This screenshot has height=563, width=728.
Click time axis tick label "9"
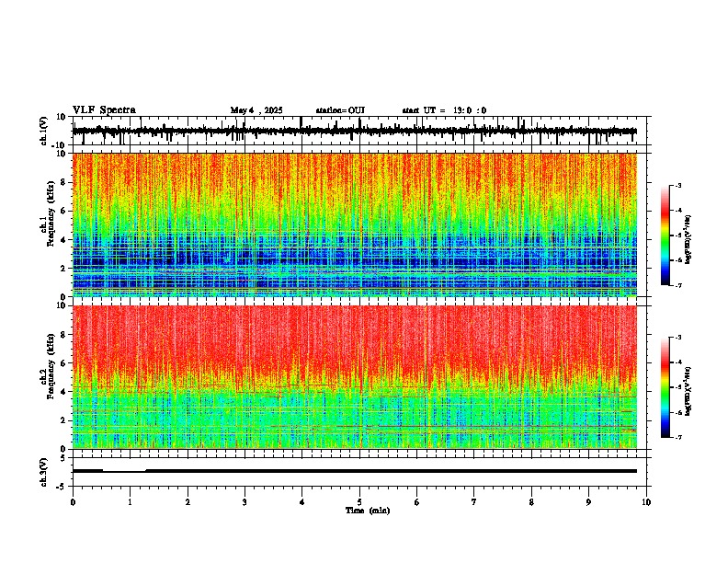(x=588, y=502)
